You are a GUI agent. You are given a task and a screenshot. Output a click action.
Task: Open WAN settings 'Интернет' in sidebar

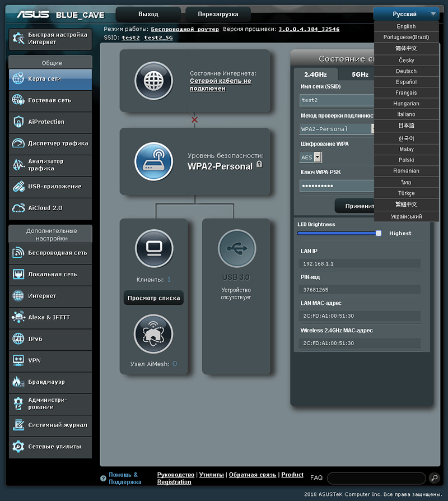click(50, 296)
